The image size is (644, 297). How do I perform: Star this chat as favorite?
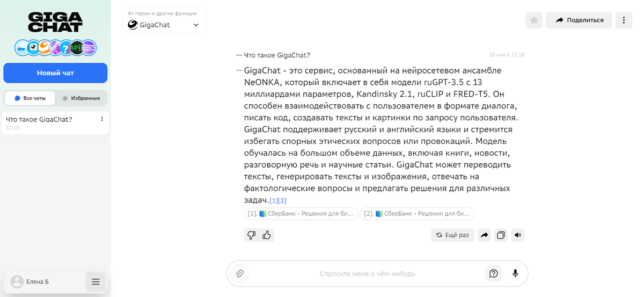click(534, 20)
